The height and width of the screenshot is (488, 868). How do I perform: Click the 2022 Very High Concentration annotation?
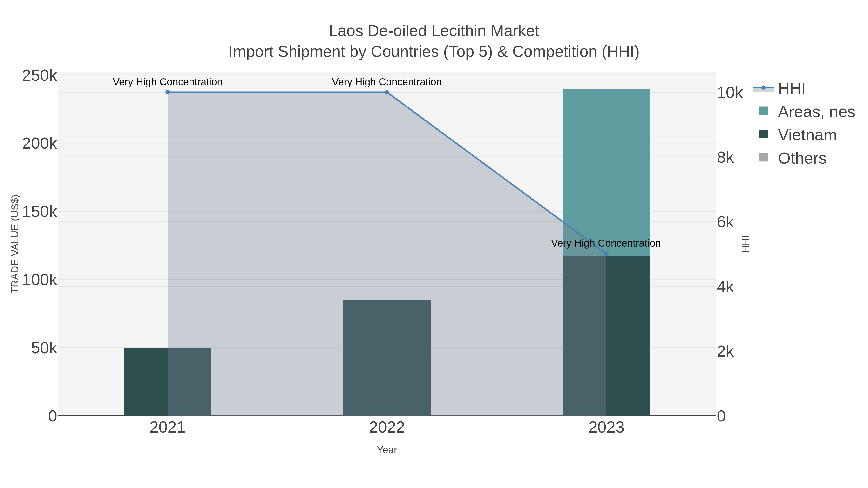pos(387,82)
